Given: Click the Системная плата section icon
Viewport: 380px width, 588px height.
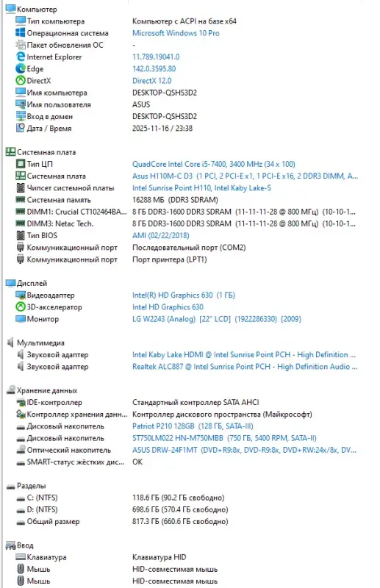Looking at the screenshot, I should 10,152.
